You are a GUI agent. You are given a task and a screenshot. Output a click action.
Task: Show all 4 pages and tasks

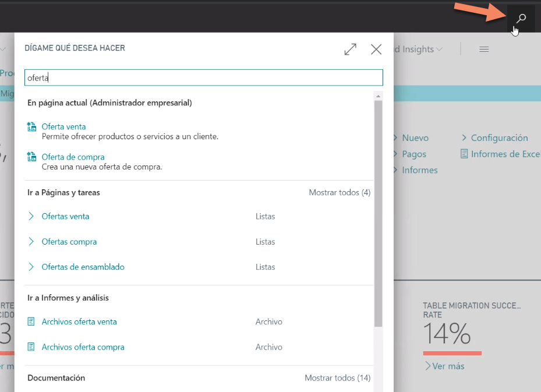[x=339, y=193]
